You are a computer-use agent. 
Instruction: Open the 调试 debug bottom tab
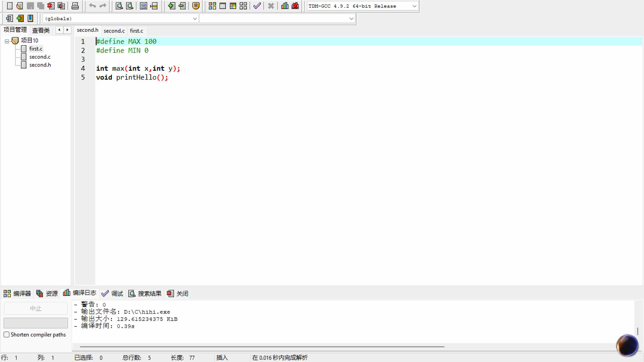(x=112, y=294)
